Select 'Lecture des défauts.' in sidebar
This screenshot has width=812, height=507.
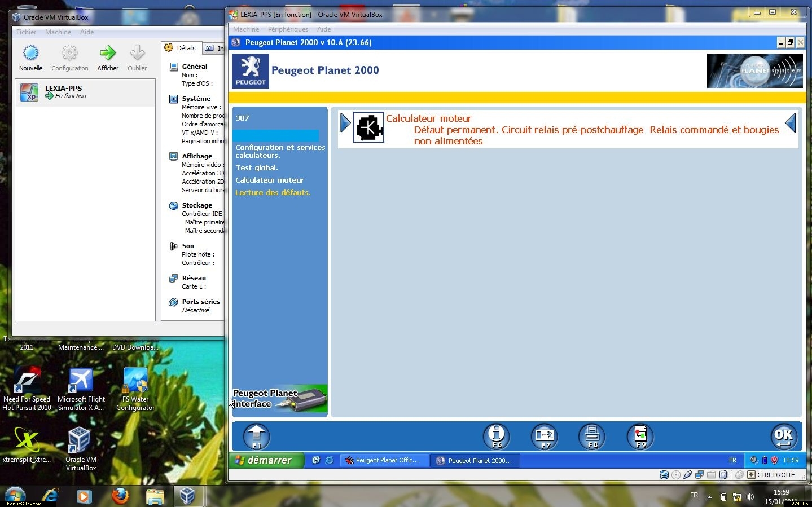click(x=273, y=193)
